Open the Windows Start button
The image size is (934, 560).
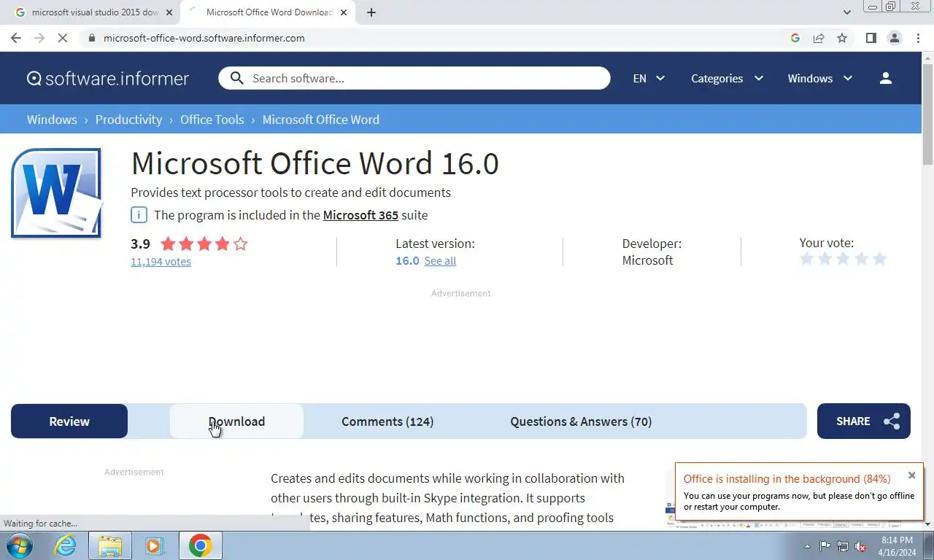pyautogui.click(x=18, y=545)
